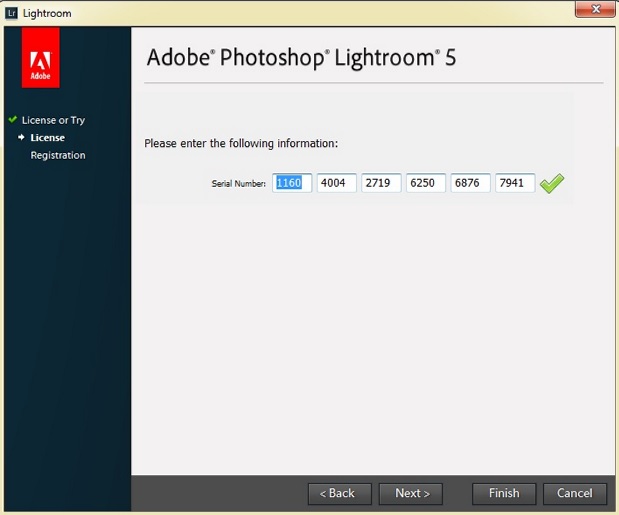This screenshot has width=619, height=515.
Task: Cancel the license setup
Action: tap(575, 494)
